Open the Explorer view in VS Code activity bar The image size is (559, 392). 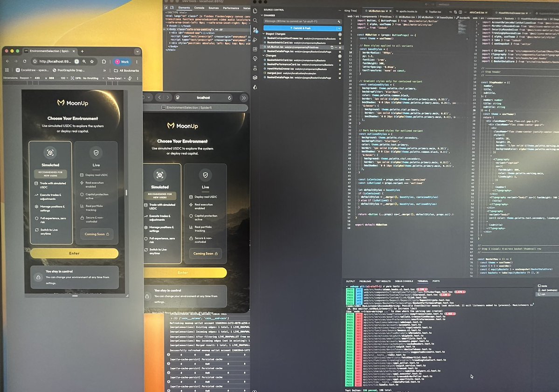coord(255,11)
